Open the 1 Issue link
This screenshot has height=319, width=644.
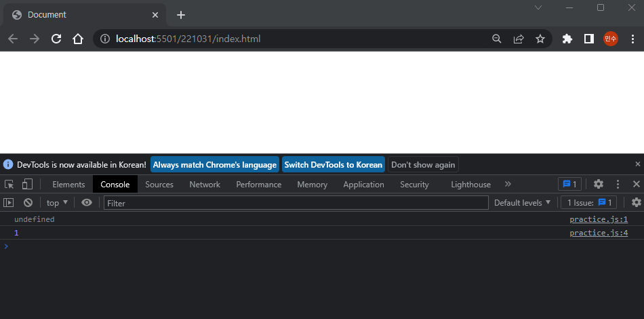(589, 203)
